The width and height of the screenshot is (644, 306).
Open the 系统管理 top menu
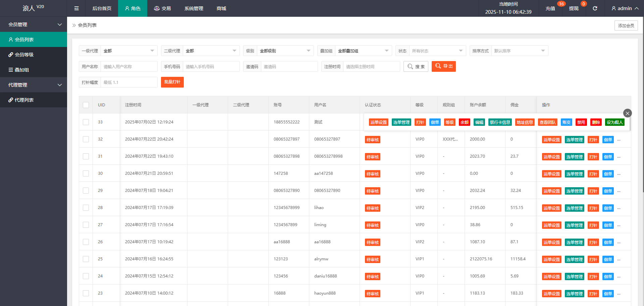coord(194,8)
